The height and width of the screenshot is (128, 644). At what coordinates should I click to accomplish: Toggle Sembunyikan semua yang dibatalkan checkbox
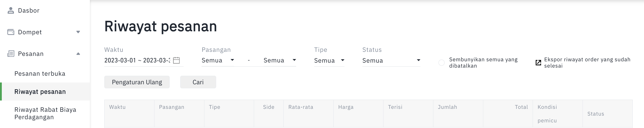442,63
